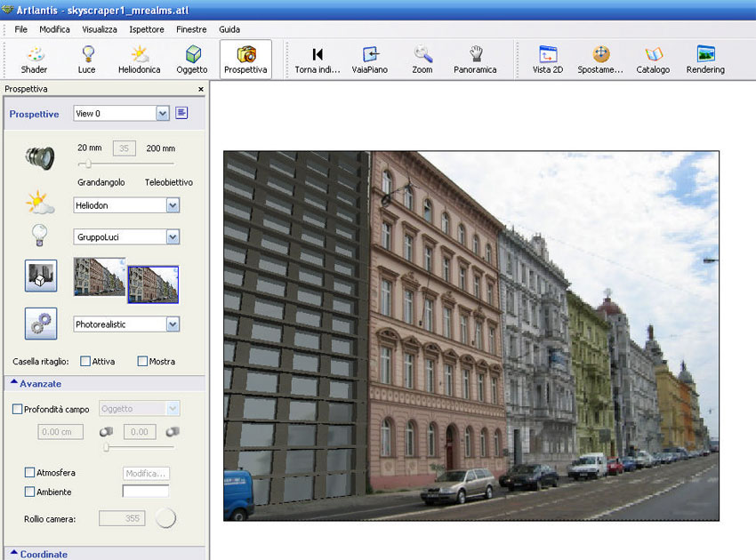The image size is (756, 560).
Task: Open the Photorealistic render mode dropdown
Action: tap(173, 324)
